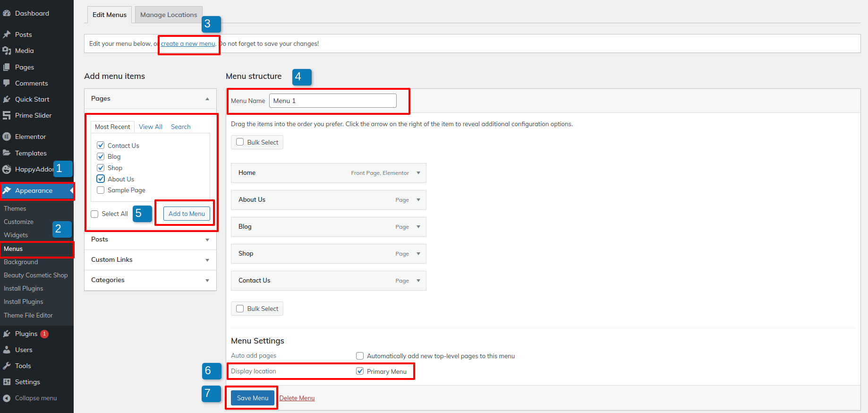
Task: Check the Sample Page checkbox
Action: point(101,190)
